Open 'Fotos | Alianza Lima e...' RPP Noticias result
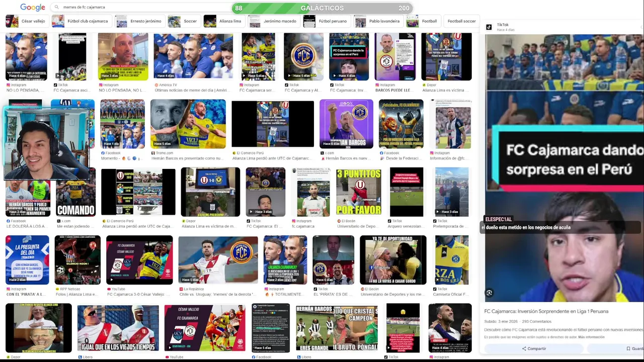Screen dimensions: 644x362 pos(77,294)
